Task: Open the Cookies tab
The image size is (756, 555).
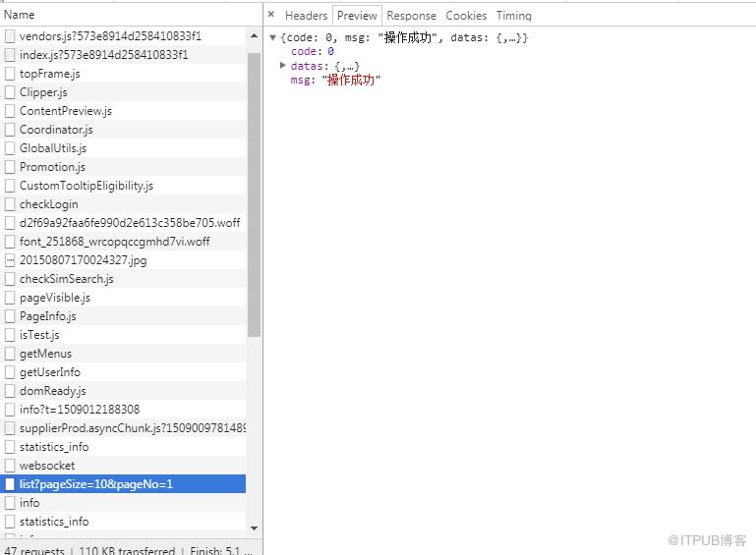Action: (466, 16)
